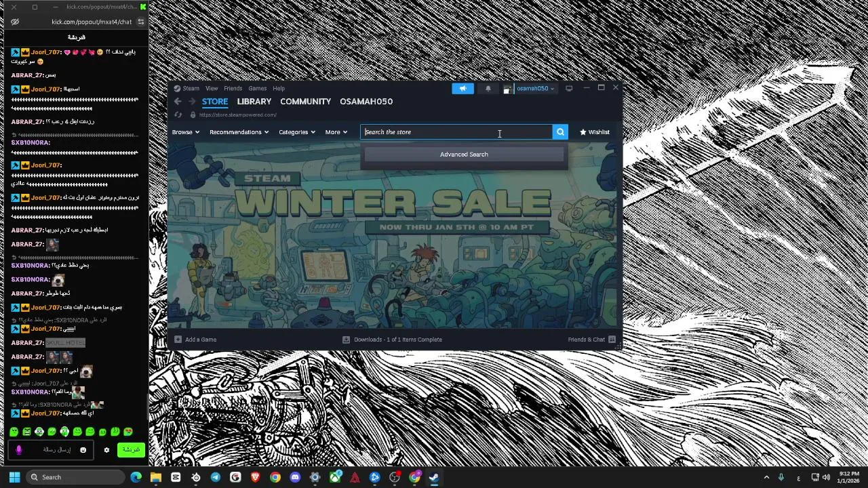Viewport: 868px width, 488px height.
Task: Open the Friends menu
Action: [233, 88]
